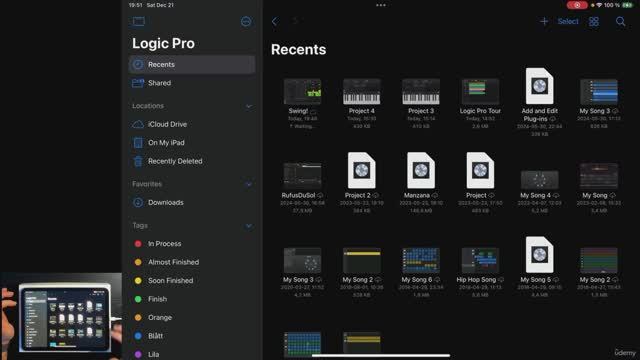Viewport: 640px width, 360px height.
Task: Tap iCloud download icon beside Manzana
Action: [435, 196]
